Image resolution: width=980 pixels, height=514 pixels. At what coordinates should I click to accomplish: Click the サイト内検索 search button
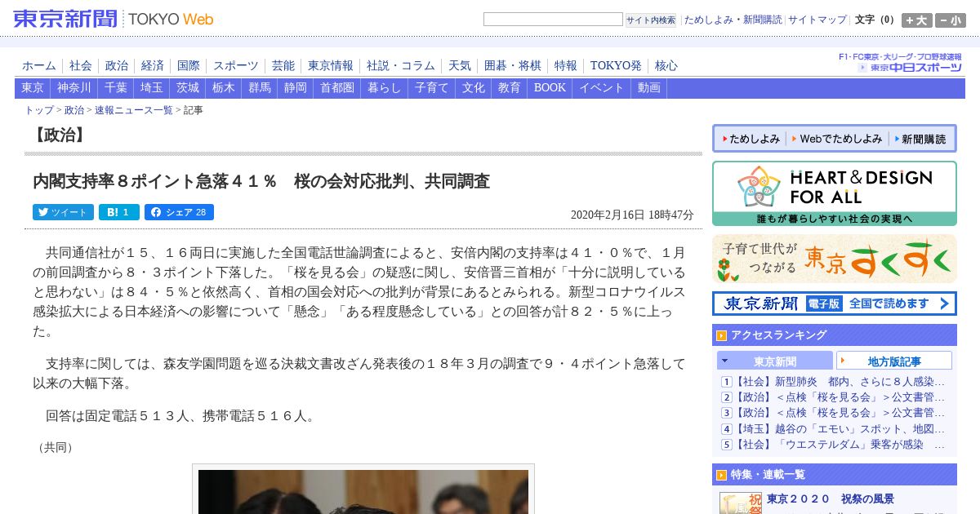click(651, 20)
